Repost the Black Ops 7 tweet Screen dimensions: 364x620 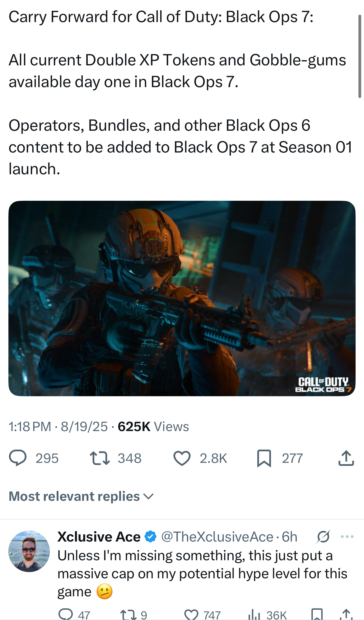pyautogui.click(x=100, y=458)
